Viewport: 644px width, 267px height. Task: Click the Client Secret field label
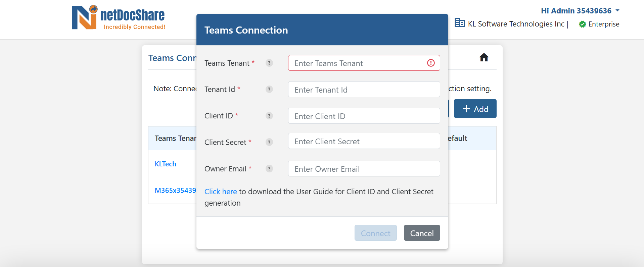point(225,142)
